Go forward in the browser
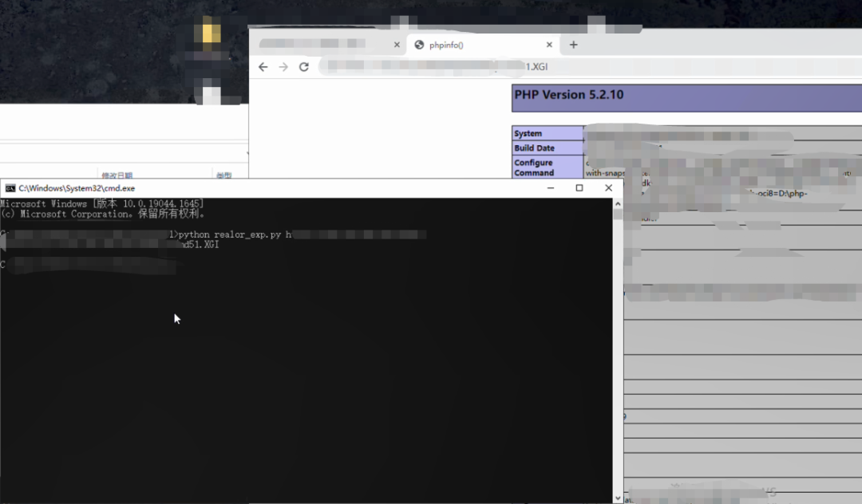This screenshot has width=862, height=504. [283, 67]
